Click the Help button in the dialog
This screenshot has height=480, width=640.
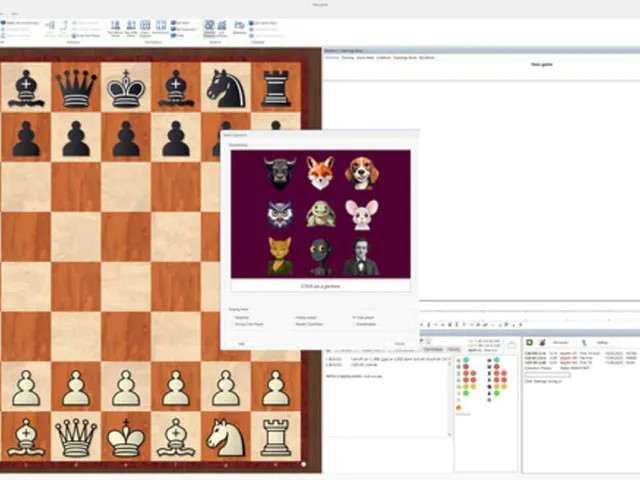point(241,344)
